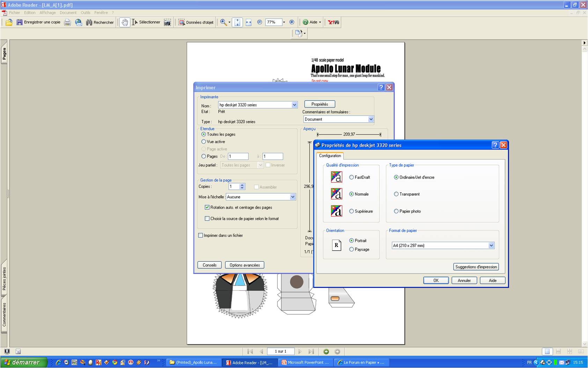Screen dimensions: 588x368
Task: Expand the zoom tool dropdown arrow
Action: (x=229, y=22)
